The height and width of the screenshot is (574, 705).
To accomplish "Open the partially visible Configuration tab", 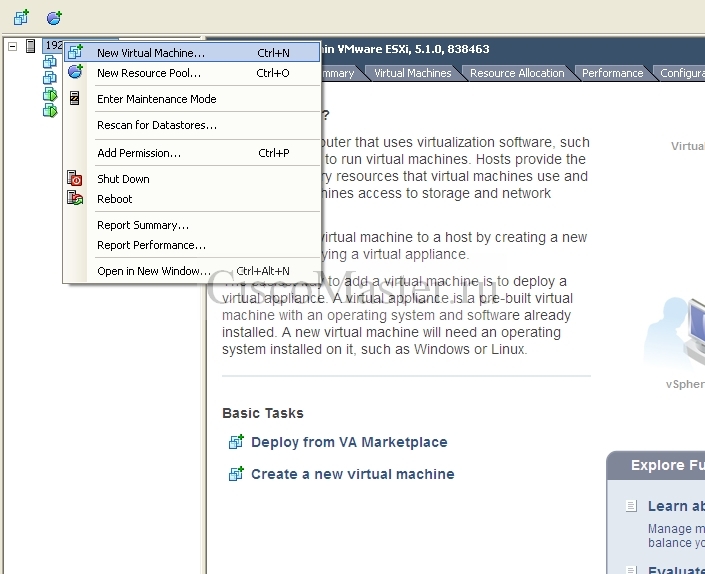I will (x=681, y=73).
